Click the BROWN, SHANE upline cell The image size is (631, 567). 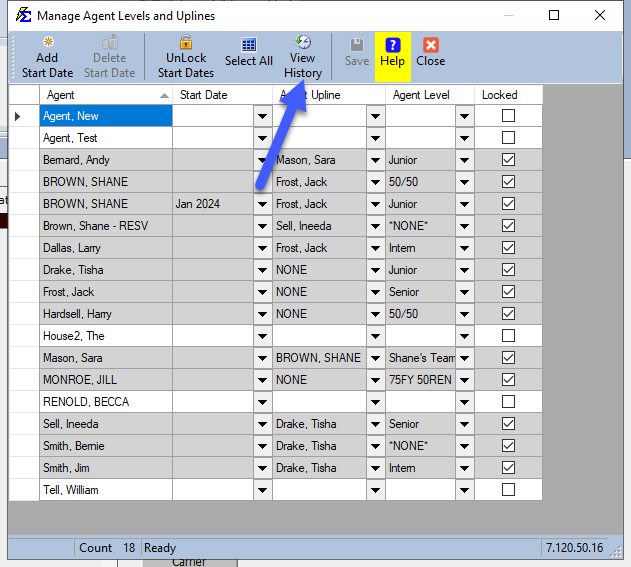(x=320, y=358)
